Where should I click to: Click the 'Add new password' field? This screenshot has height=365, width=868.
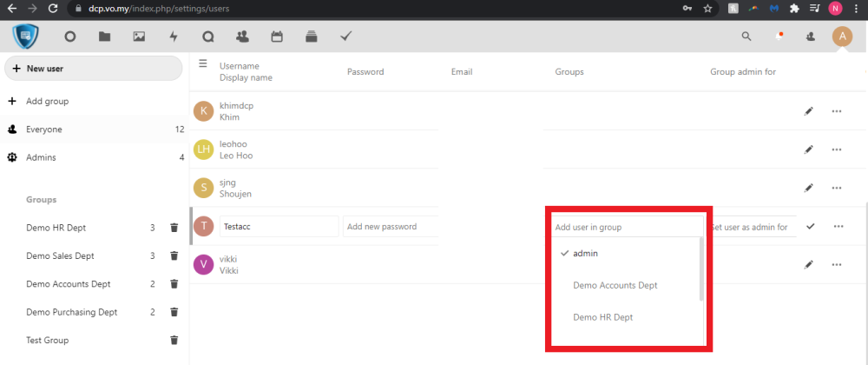389,227
